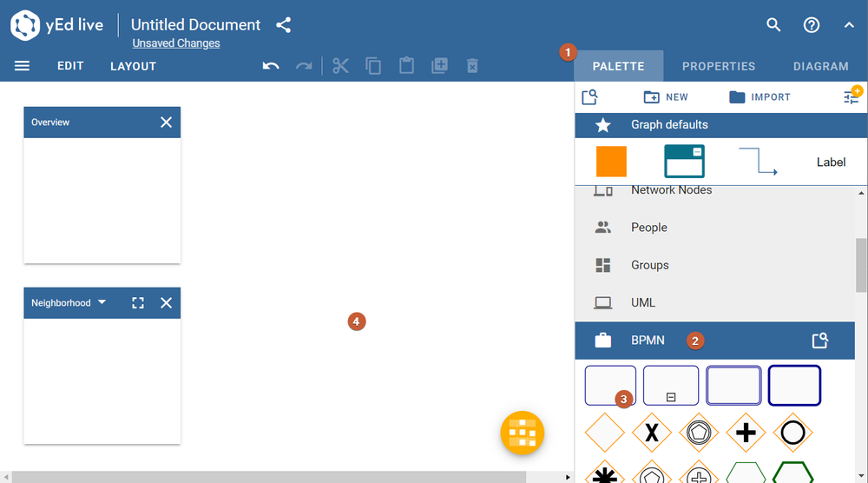The height and width of the screenshot is (483, 868).
Task: Click the share document icon
Action: coord(284,25)
